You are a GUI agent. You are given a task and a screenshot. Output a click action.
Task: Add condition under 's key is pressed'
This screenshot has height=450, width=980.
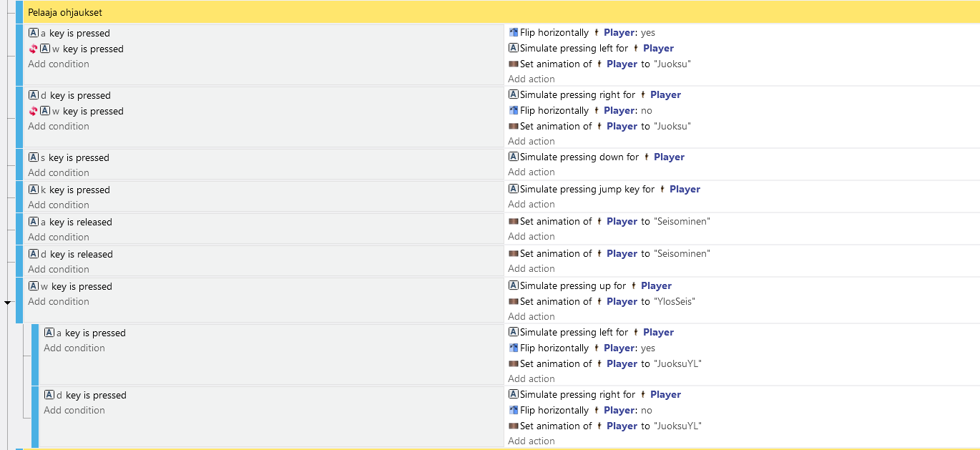[59, 172]
